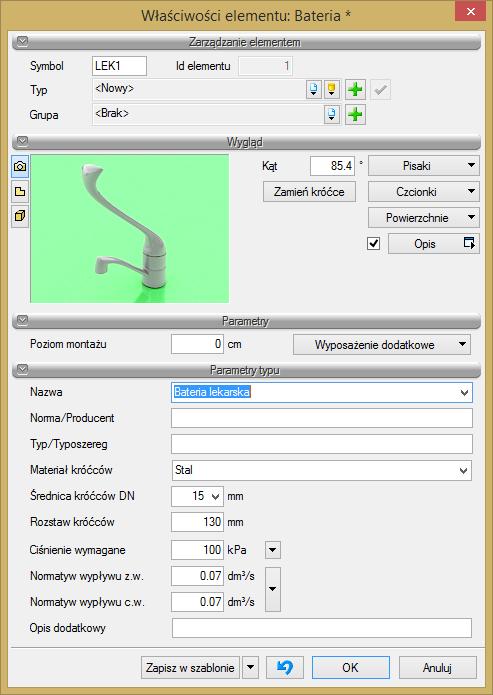Click Normatyw wypływu c.w. field
This screenshot has height=695, width=493.
point(197,602)
